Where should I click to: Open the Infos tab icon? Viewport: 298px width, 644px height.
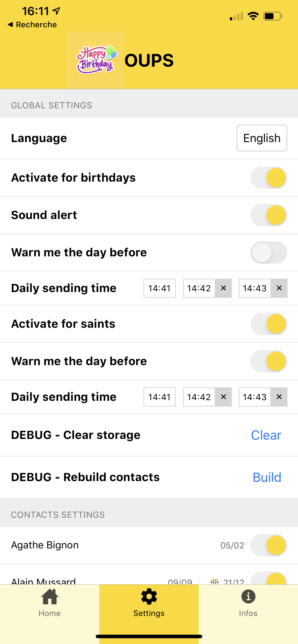[x=248, y=597]
